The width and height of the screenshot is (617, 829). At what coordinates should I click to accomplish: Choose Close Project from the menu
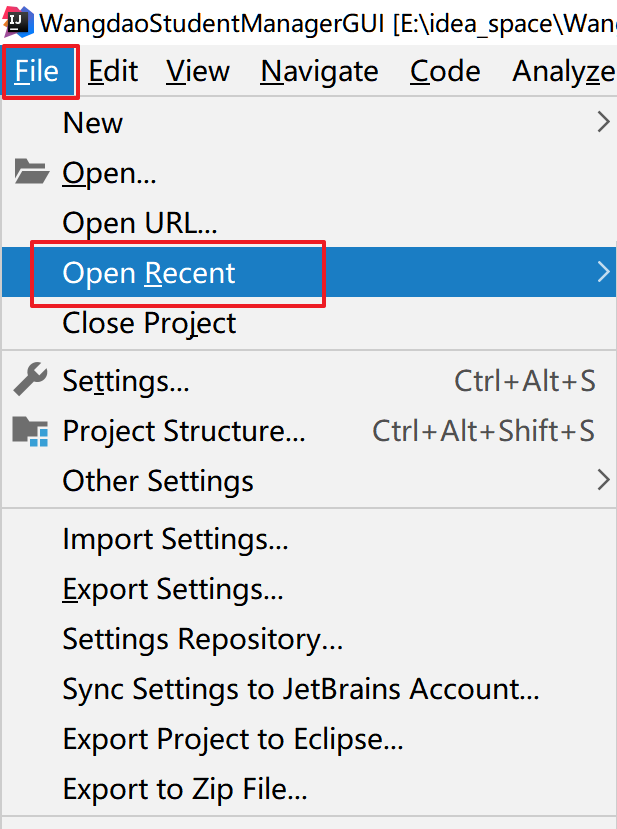(149, 324)
